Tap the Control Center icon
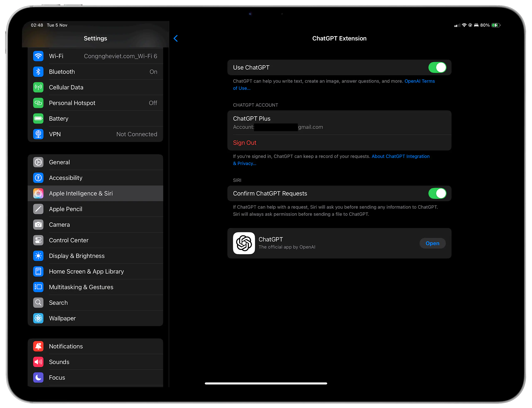This screenshot has height=408, width=532. tap(38, 240)
